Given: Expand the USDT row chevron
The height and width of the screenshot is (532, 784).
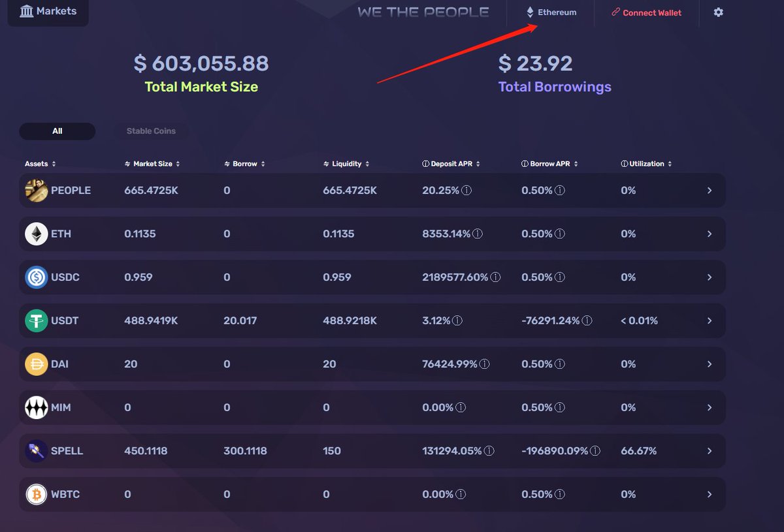Looking at the screenshot, I should click(710, 321).
